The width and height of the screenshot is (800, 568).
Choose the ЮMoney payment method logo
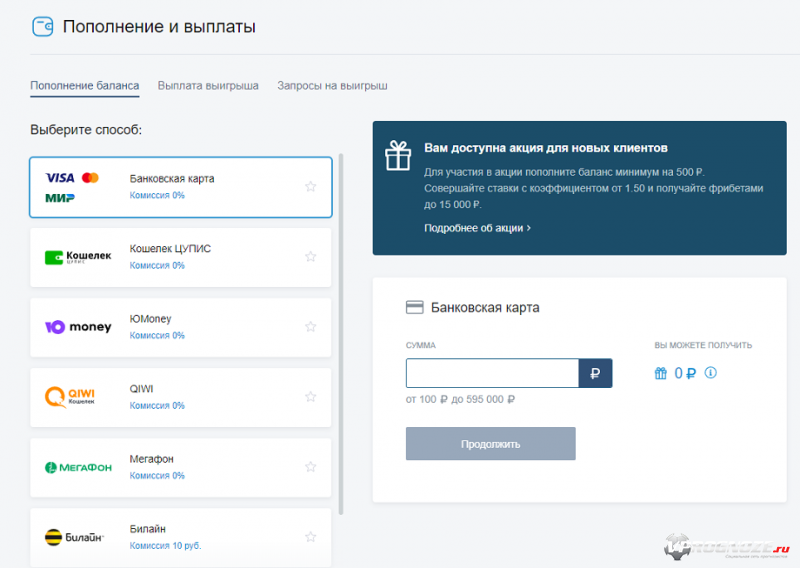(78, 327)
